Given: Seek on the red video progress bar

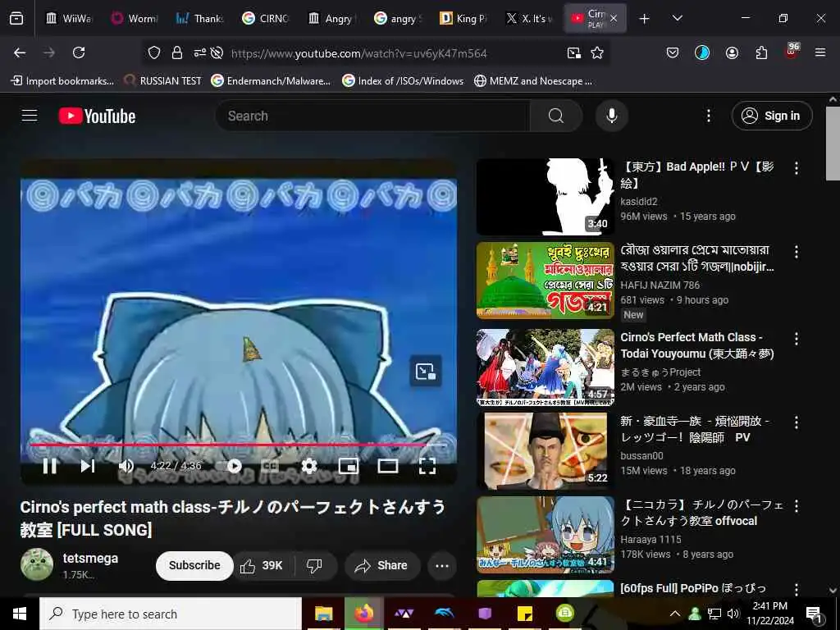Looking at the screenshot, I should [238, 445].
